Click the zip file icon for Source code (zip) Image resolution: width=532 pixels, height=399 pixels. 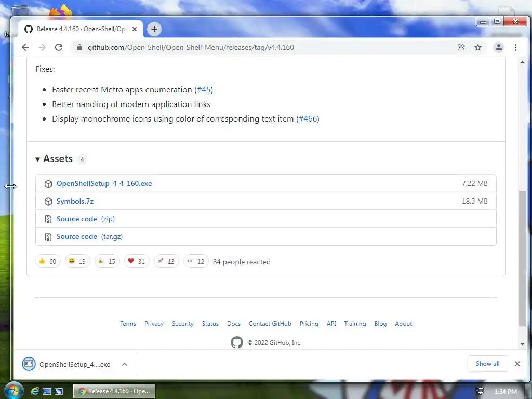[x=48, y=219]
